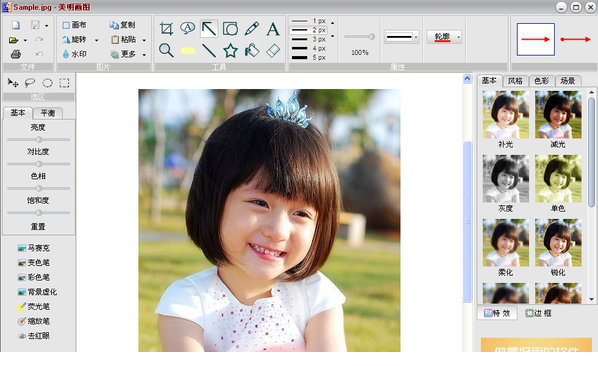This screenshot has width=598, height=366.
Task: Choose the dot-tailed red arrow style
Action: coord(575,39)
